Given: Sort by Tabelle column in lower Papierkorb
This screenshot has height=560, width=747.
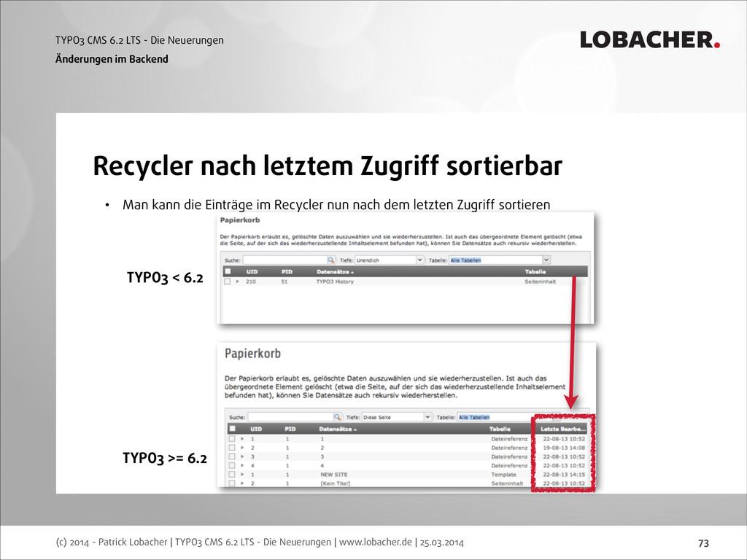Looking at the screenshot, I should point(500,429).
